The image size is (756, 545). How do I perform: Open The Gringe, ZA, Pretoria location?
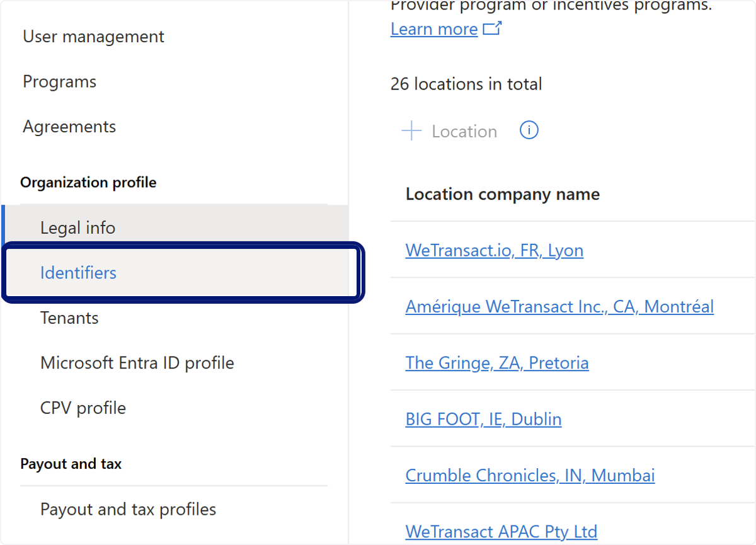(497, 363)
